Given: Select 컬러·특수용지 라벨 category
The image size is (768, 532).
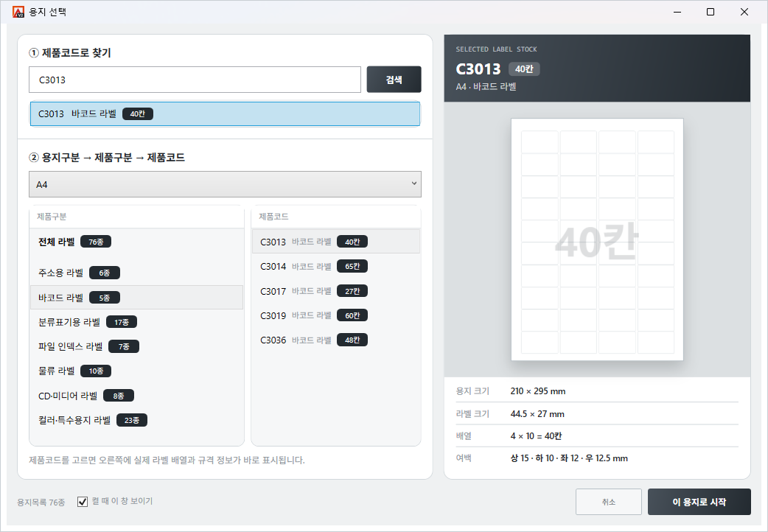Looking at the screenshot, I should [136, 420].
